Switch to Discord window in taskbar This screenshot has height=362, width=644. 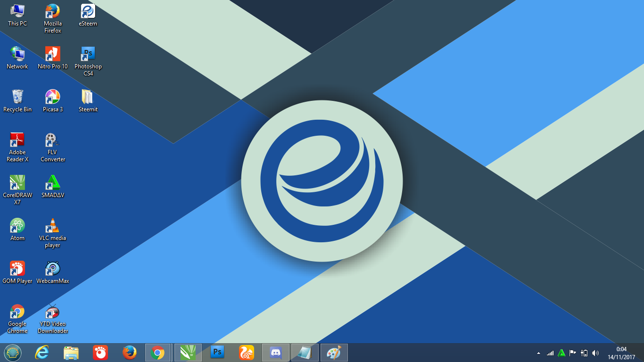click(x=275, y=353)
